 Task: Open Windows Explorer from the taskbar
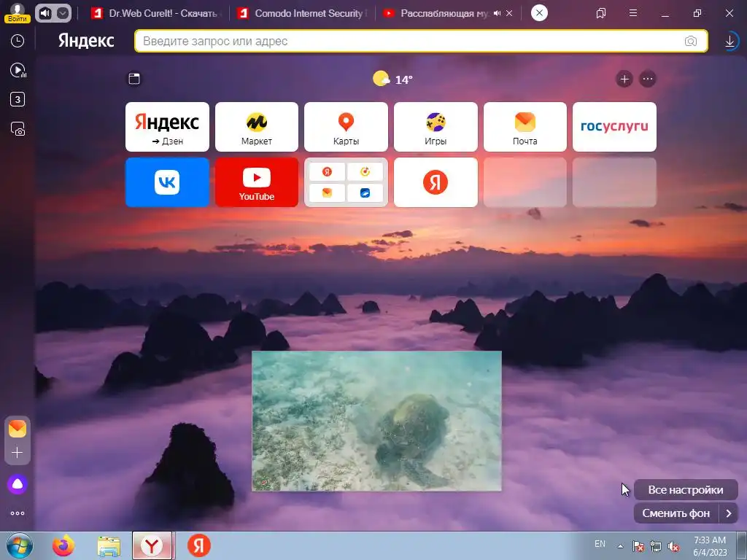[109, 545]
